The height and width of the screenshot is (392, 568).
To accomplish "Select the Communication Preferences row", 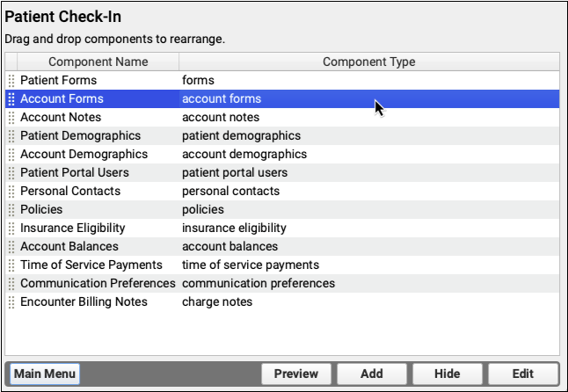I will [98, 284].
